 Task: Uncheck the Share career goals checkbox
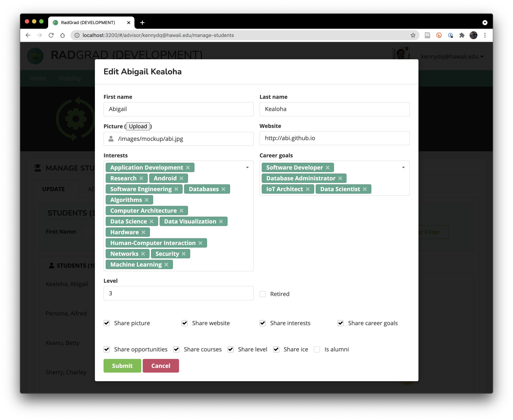pos(341,324)
